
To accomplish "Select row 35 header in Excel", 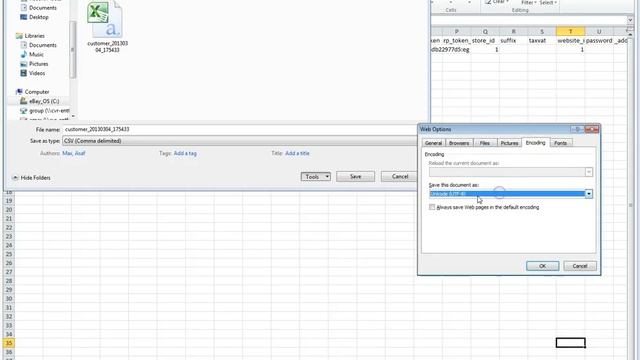I will tap(9, 343).
